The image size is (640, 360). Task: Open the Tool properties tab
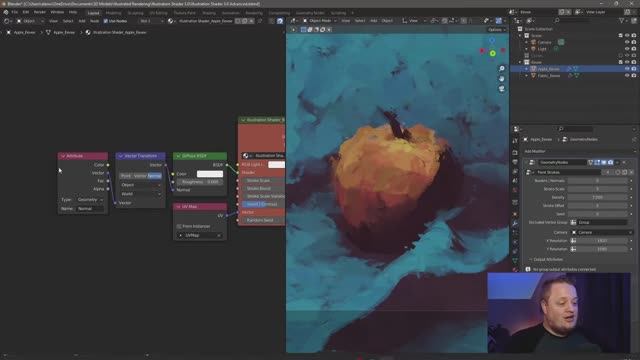[x=515, y=141]
